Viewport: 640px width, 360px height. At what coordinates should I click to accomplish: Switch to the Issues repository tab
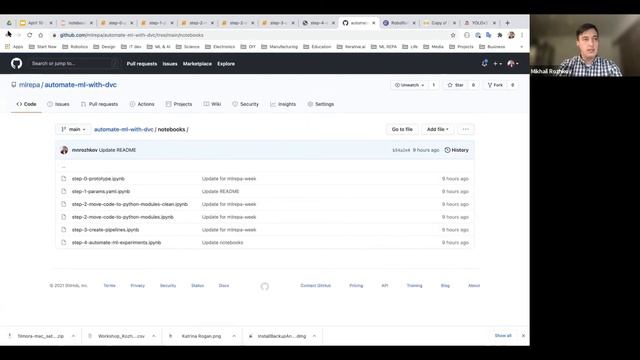58,104
